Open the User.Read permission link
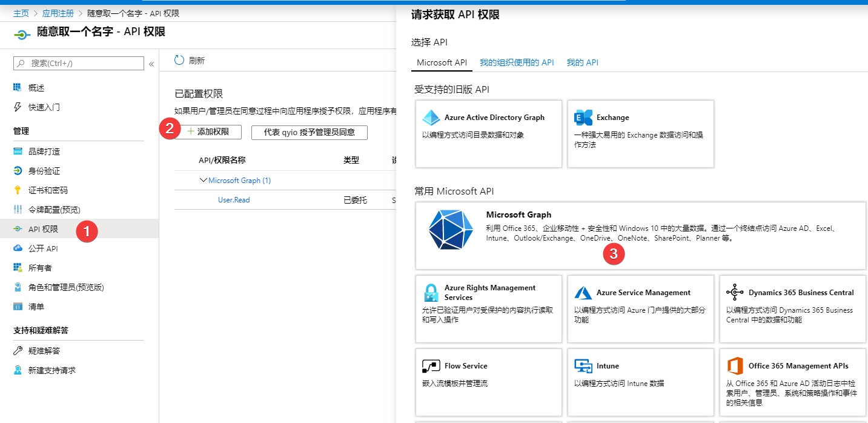Viewport: 868px width, 423px height. (234, 200)
